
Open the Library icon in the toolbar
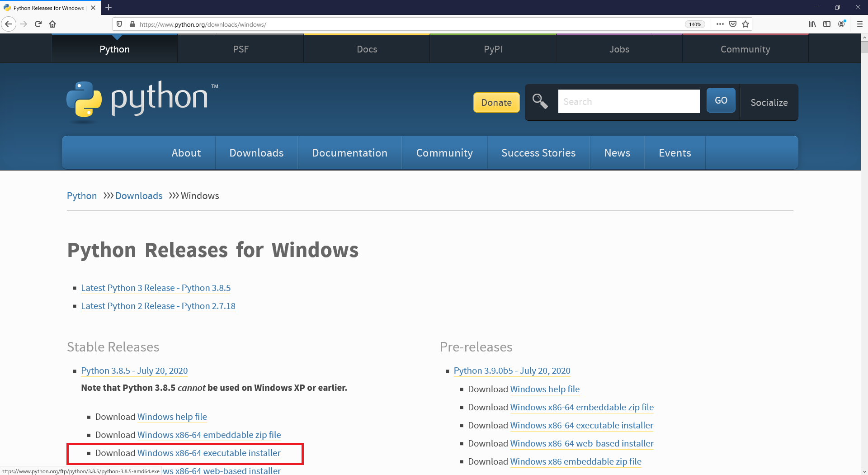point(812,24)
